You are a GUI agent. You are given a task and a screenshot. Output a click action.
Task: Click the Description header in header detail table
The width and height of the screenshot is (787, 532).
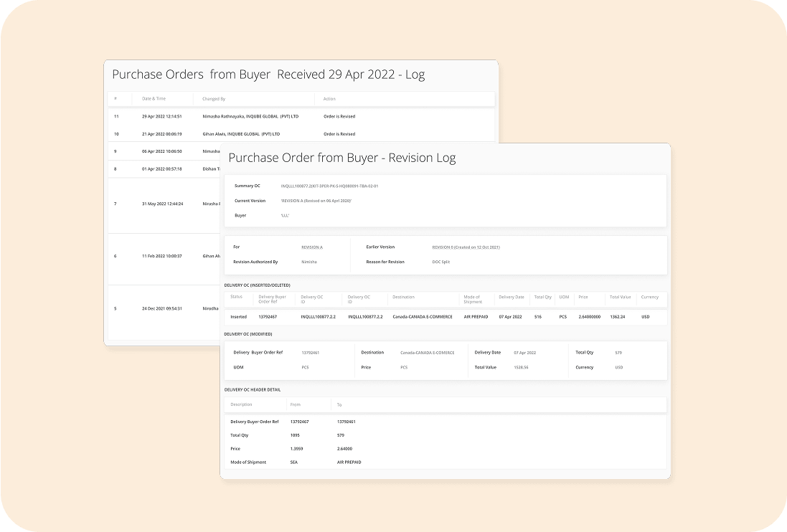pyautogui.click(x=241, y=405)
